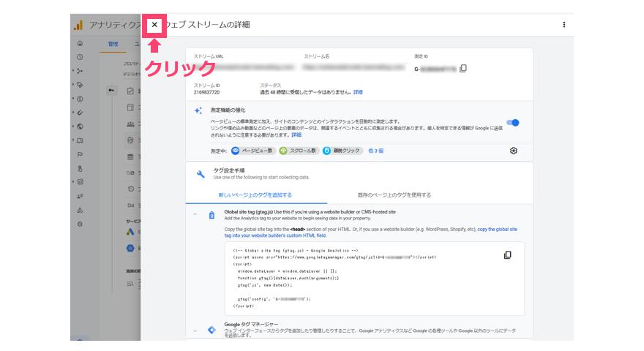The image size is (644, 351).
Task: Click the Analytics logo in the background page
Action: (78, 26)
